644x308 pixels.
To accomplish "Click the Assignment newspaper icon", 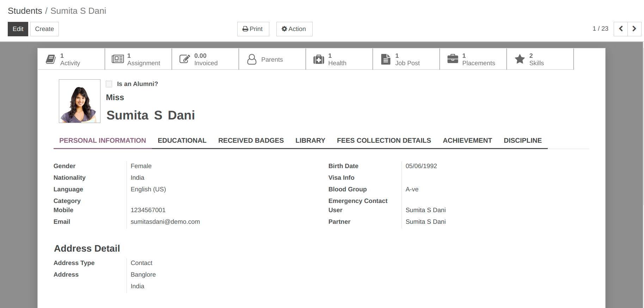I will [x=118, y=59].
